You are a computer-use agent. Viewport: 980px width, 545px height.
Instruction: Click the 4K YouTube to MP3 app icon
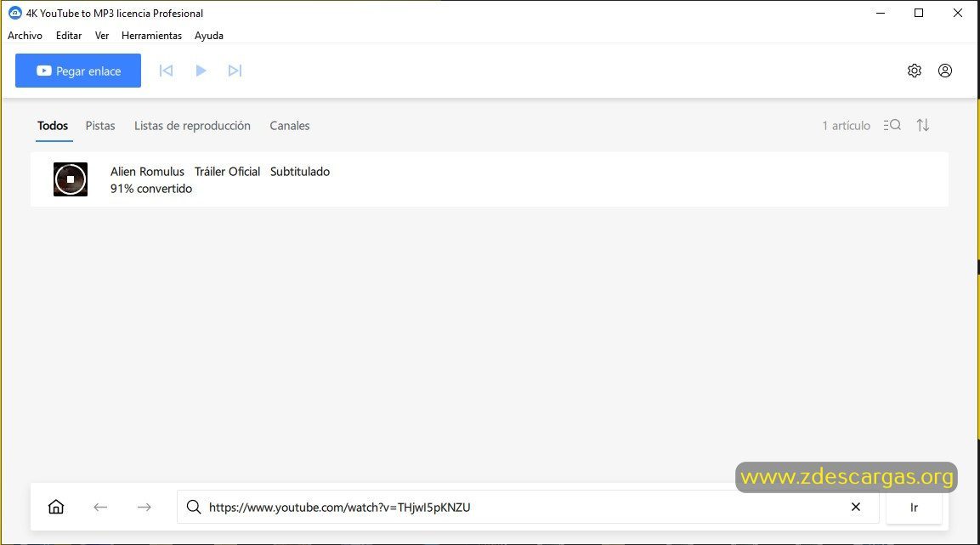[15, 13]
